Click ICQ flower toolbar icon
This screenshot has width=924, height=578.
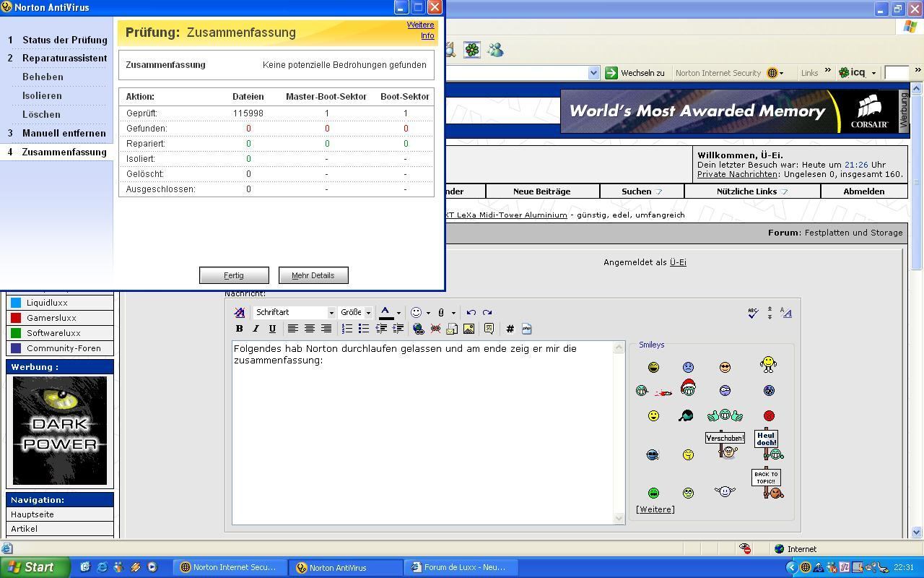pos(471,50)
